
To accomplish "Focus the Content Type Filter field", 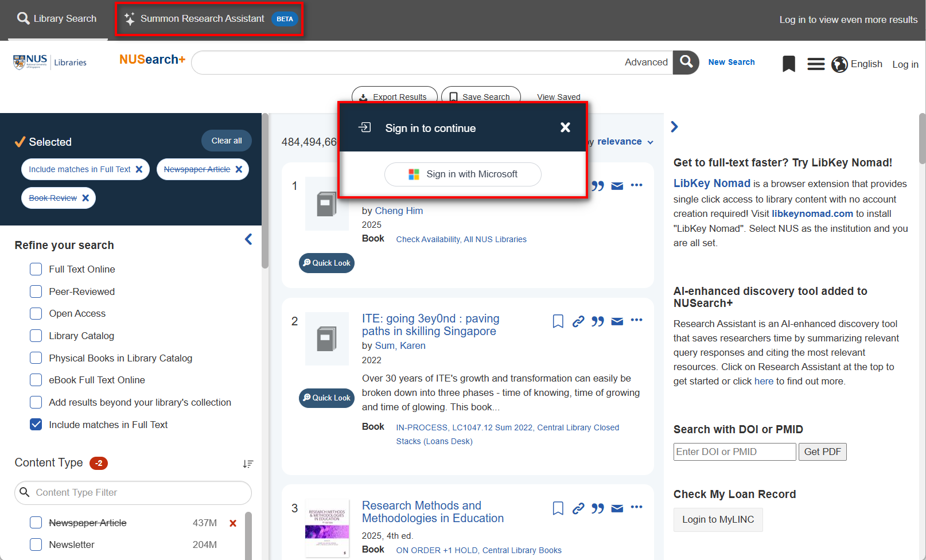I will [133, 492].
